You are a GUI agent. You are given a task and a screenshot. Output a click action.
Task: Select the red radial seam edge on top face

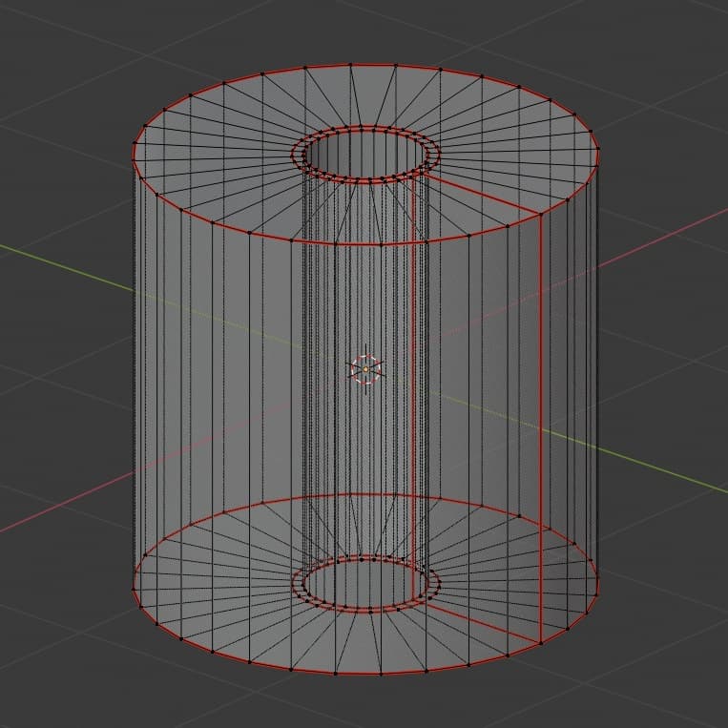pyautogui.click(x=484, y=195)
